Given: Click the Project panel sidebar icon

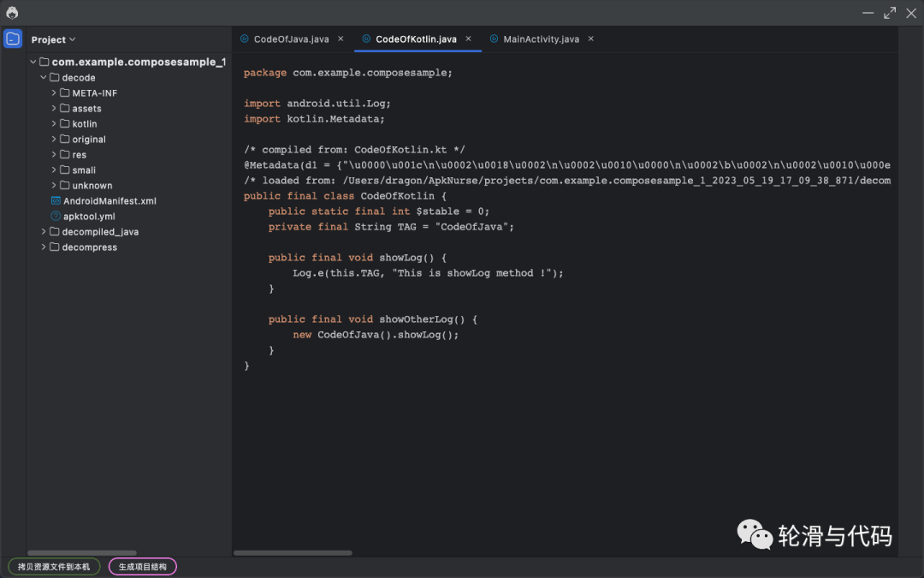Looking at the screenshot, I should click(13, 39).
